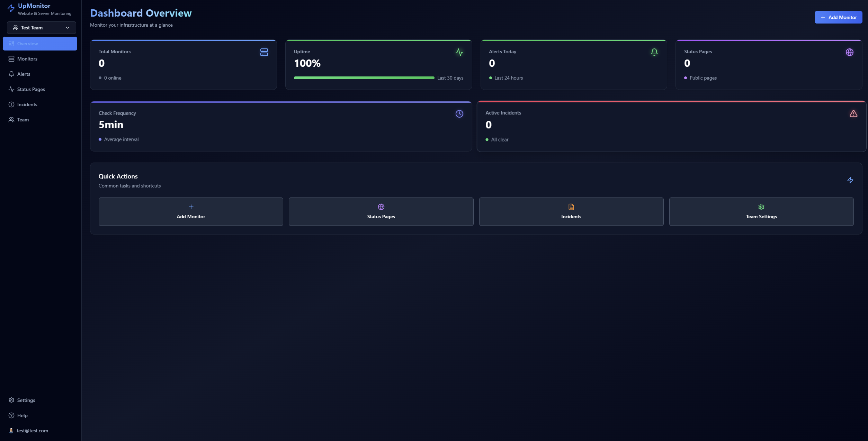The image size is (868, 441).
Task: Click the lightning icon beside Quick Actions
Action: [850, 180]
